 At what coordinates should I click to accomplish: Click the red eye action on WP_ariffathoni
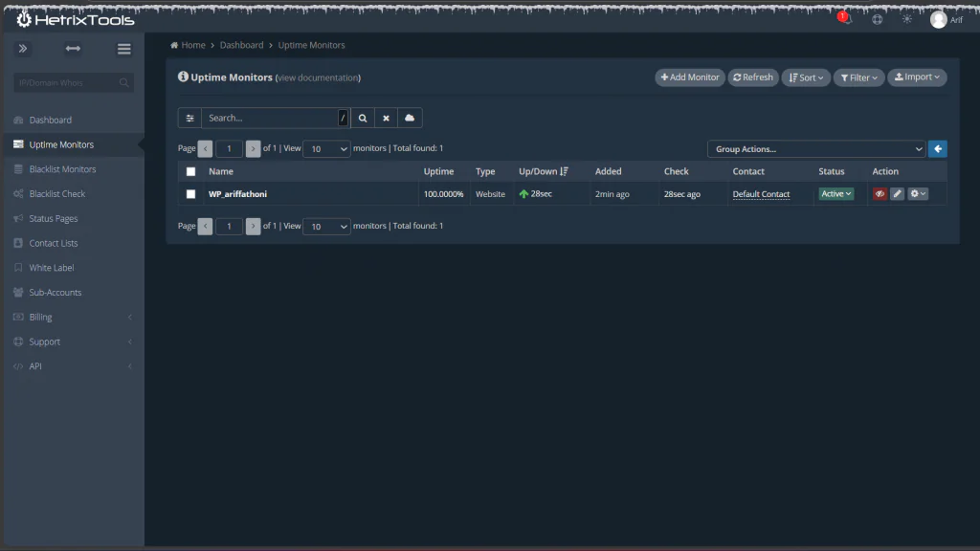click(x=880, y=194)
